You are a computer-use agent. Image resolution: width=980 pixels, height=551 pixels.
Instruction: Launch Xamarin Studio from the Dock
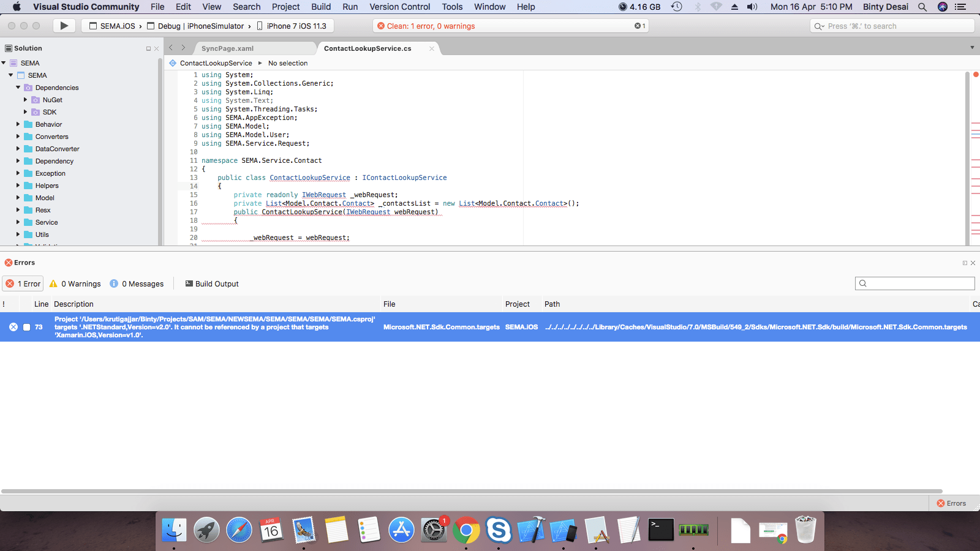(562, 531)
